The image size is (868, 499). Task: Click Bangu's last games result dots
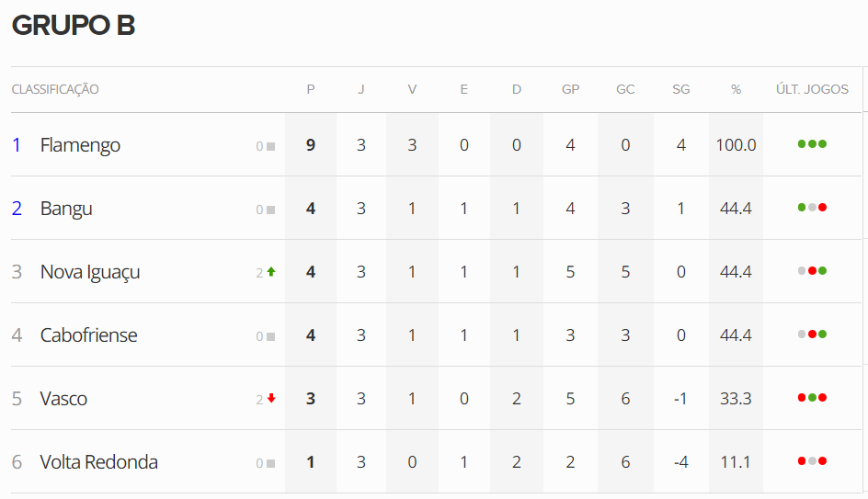click(812, 208)
